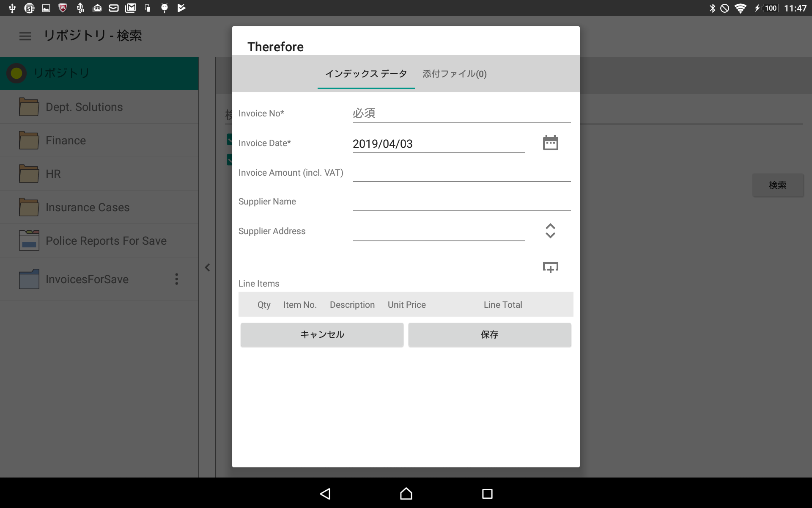Collapse the left repository panel with the arrow
This screenshot has height=508, width=812.
click(207, 268)
